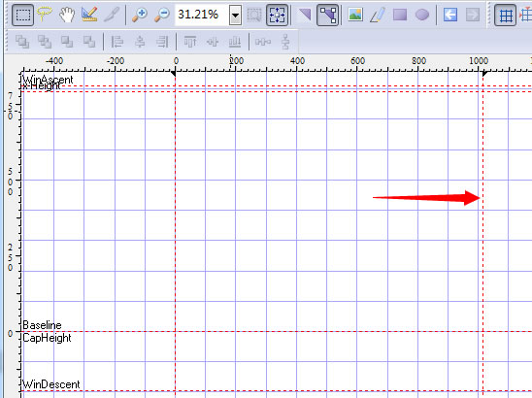Click the Baseline guideline label
The image size is (532, 398).
tap(42, 325)
